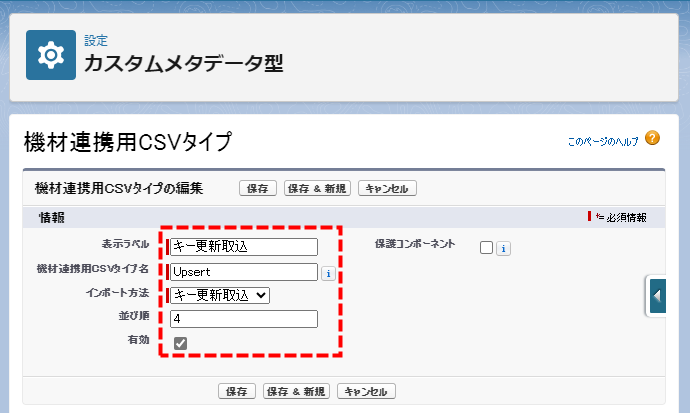Click the 機材連携用CSVタイプ名 field containing Upsert
The height and width of the screenshot is (413, 690).
click(x=244, y=271)
